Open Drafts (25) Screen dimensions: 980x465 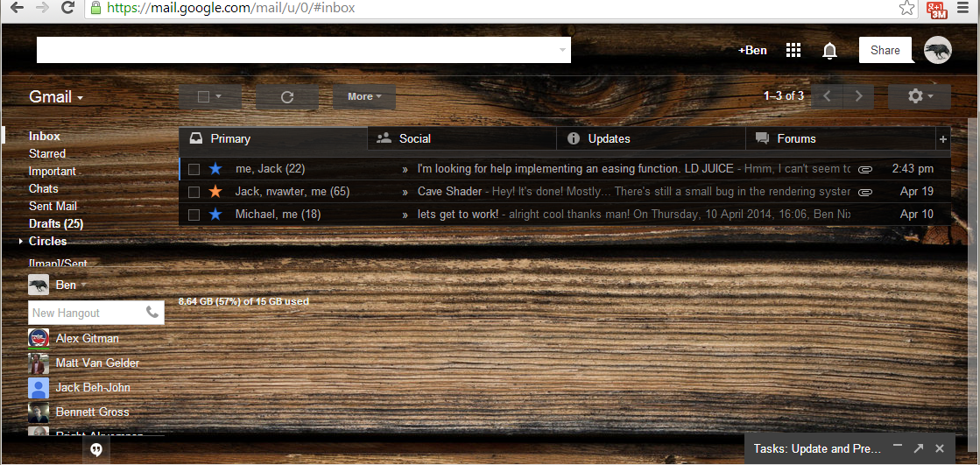click(x=56, y=224)
